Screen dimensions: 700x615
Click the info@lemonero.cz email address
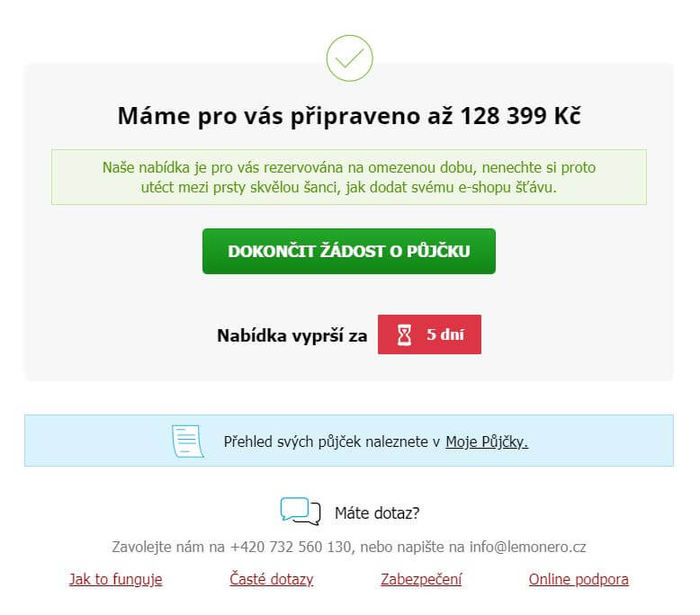click(x=527, y=547)
